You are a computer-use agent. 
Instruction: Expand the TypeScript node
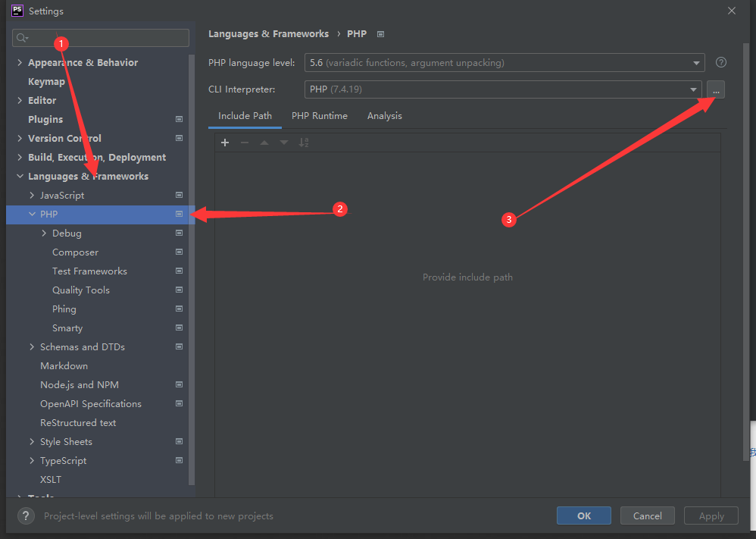click(x=32, y=460)
